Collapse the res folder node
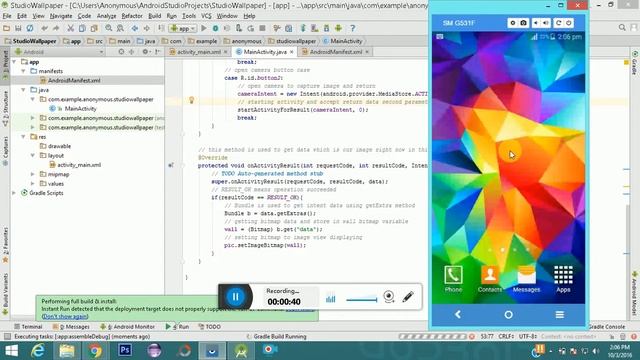The height and width of the screenshot is (360, 640). click(x=24, y=137)
